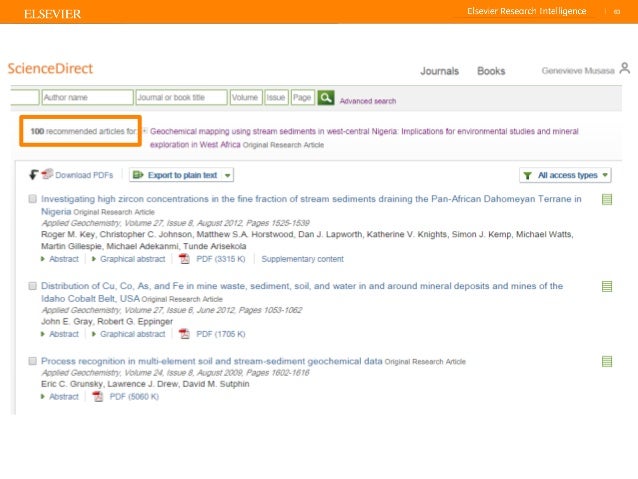This screenshot has height=479, width=638.
Task: Focus the Author name field
Action: tap(87, 97)
